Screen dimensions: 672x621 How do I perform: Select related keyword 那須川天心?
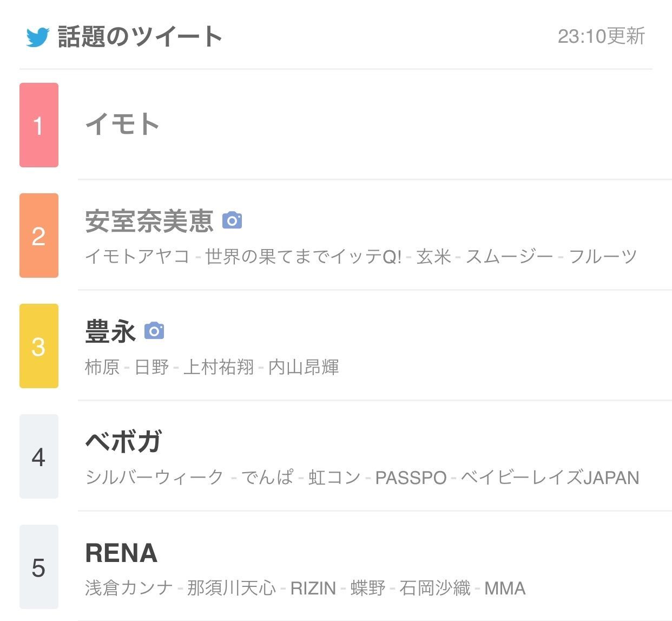click(232, 588)
